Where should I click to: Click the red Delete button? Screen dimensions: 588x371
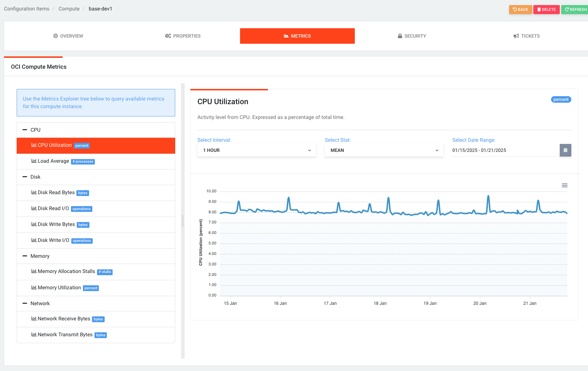click(x=546, y=9)
